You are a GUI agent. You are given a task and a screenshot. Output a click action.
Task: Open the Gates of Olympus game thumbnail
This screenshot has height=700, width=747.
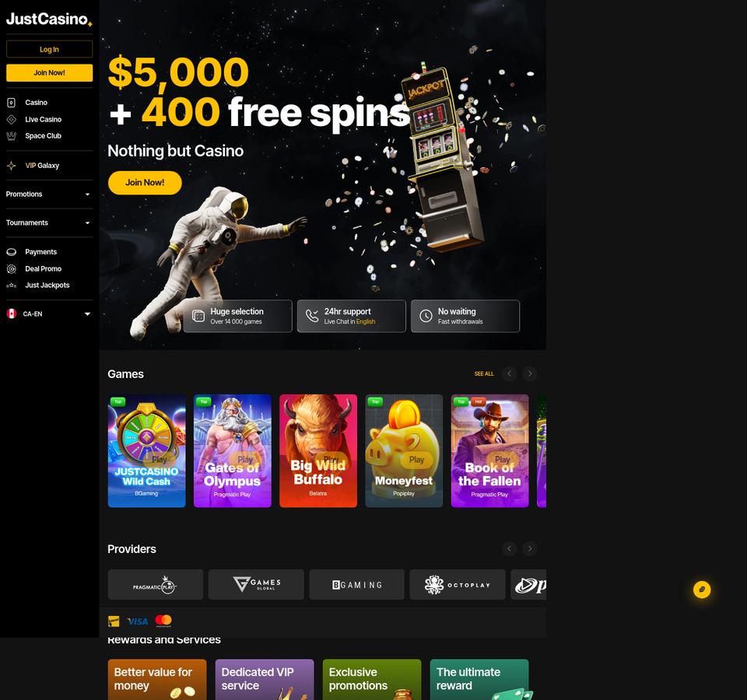(x=233, y=450)
